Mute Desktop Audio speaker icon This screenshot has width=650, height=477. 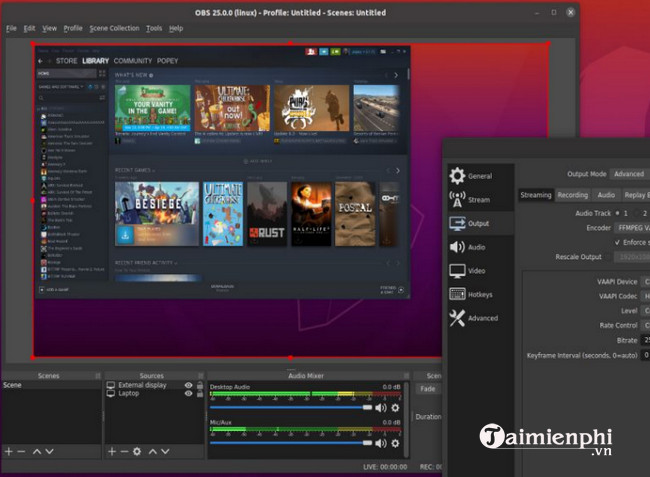click(381, 408)
